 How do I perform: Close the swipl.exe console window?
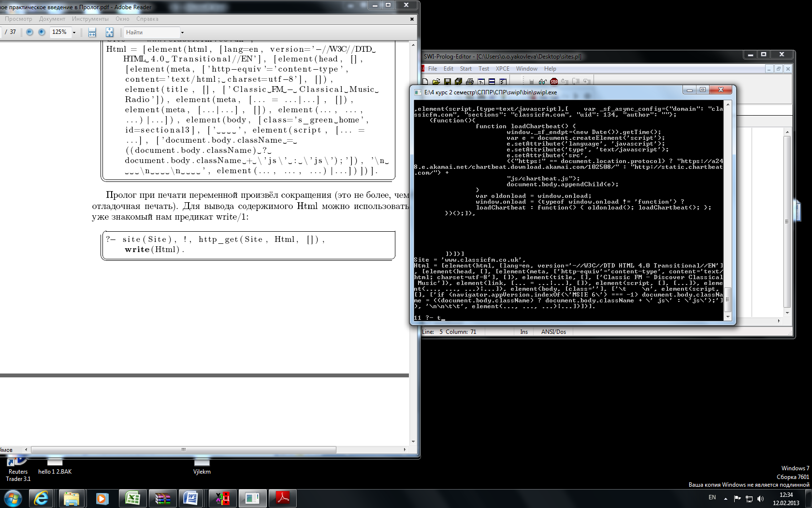click(x=721, y=90)
